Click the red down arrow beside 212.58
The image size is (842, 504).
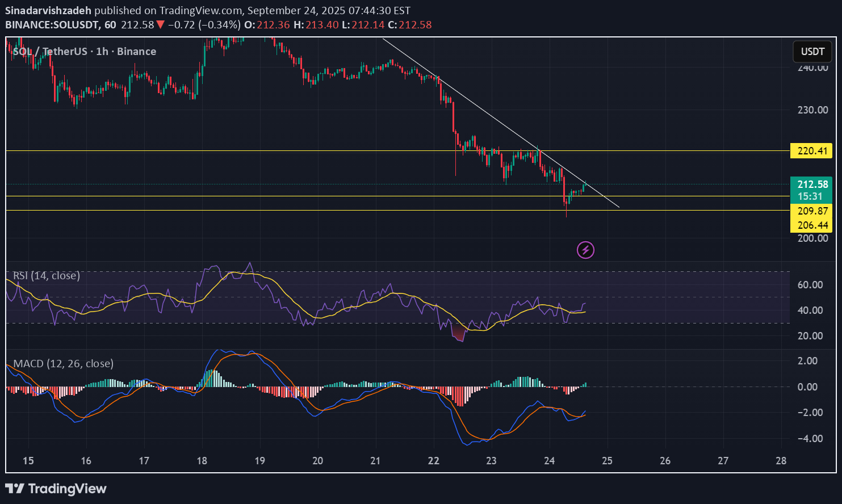[x=161, y=25]
